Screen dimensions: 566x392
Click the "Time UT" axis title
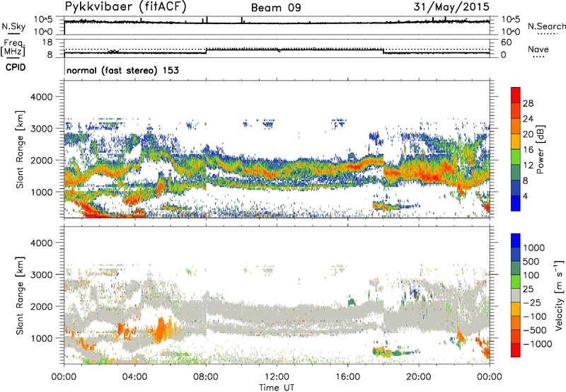click(277, 388)
